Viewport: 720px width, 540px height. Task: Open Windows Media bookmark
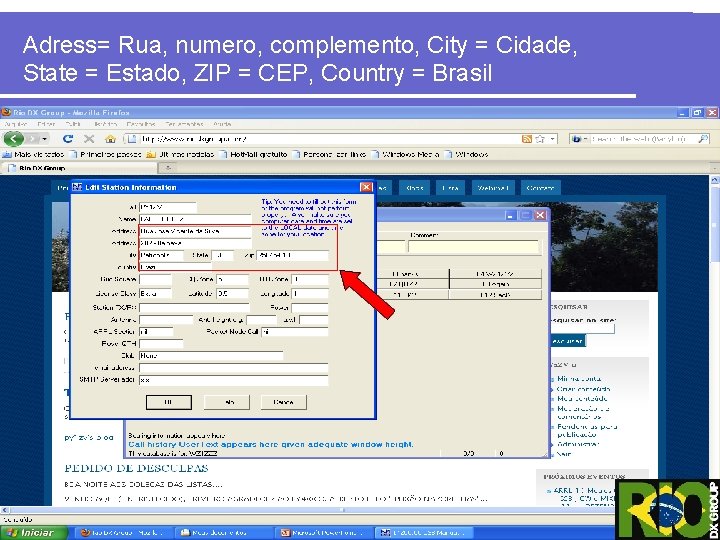tap(406, 154)
